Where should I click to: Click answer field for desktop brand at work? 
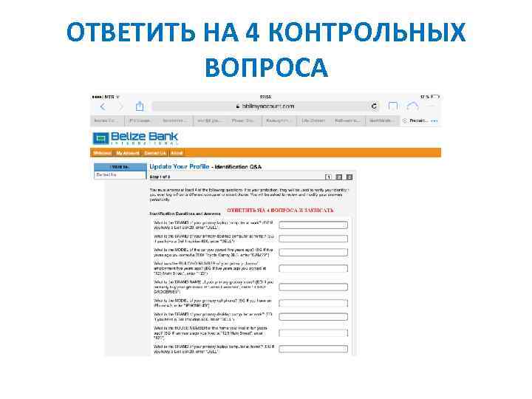coord(313,317)
